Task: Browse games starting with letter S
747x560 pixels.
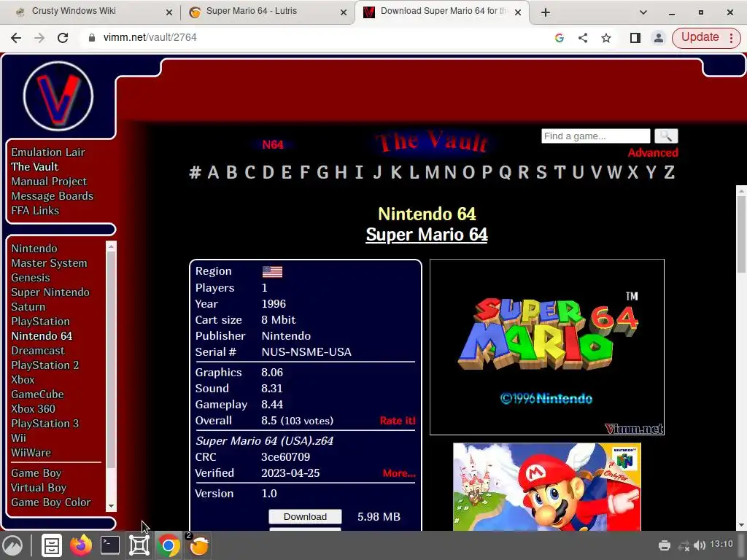Action: (x=542, y=172)
